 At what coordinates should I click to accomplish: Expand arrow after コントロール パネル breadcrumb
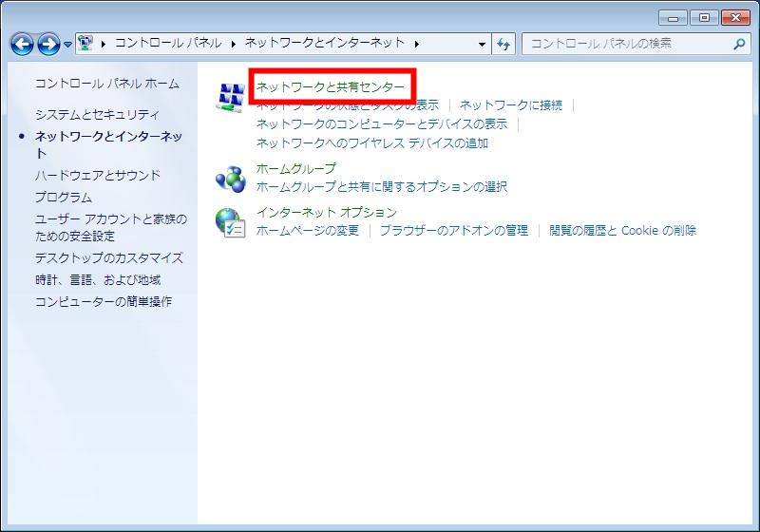pos(233,44)
